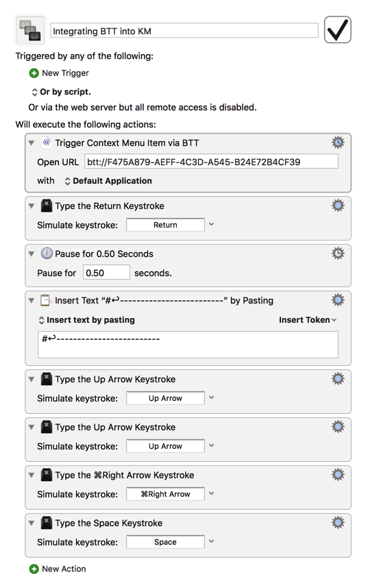The width and height of the screenshot is (366, 588).
Task: Click the Open URL text field
Action: click(211, 162)
